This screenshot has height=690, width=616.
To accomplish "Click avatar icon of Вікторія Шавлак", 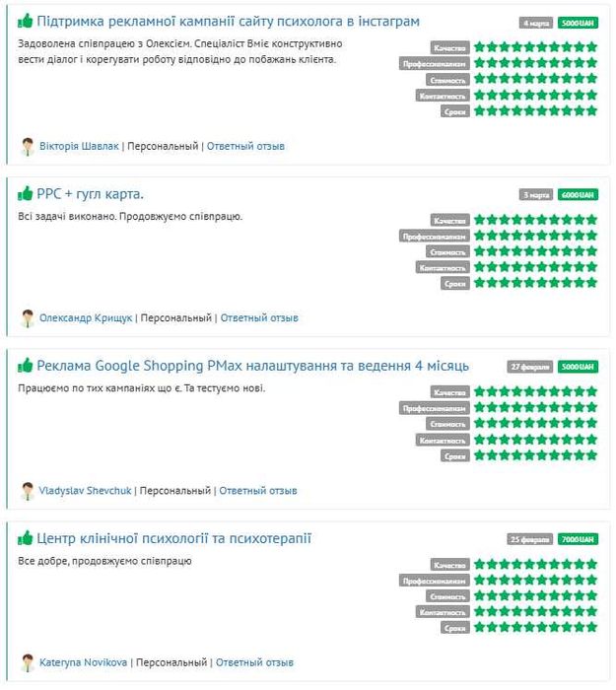I will pos(28,147).
